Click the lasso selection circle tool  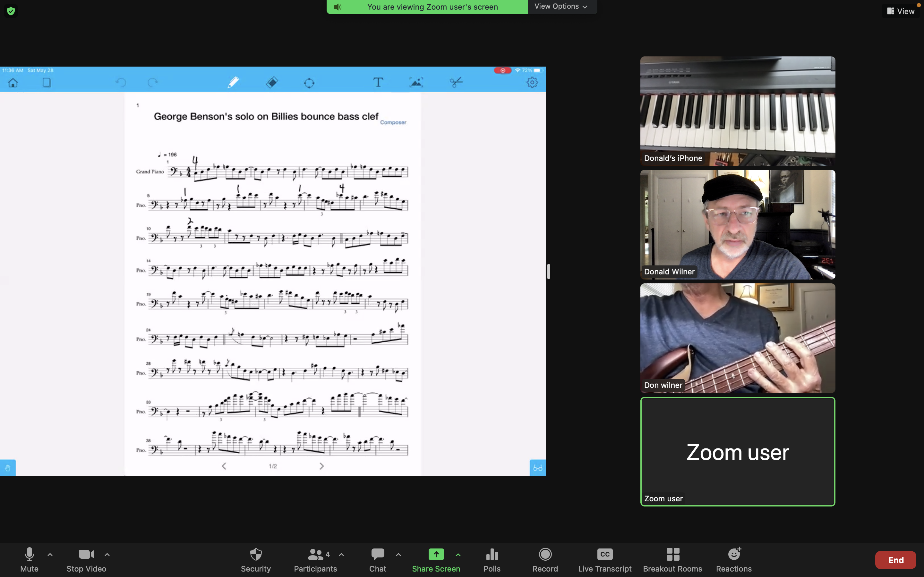click(x=309, y=83)
